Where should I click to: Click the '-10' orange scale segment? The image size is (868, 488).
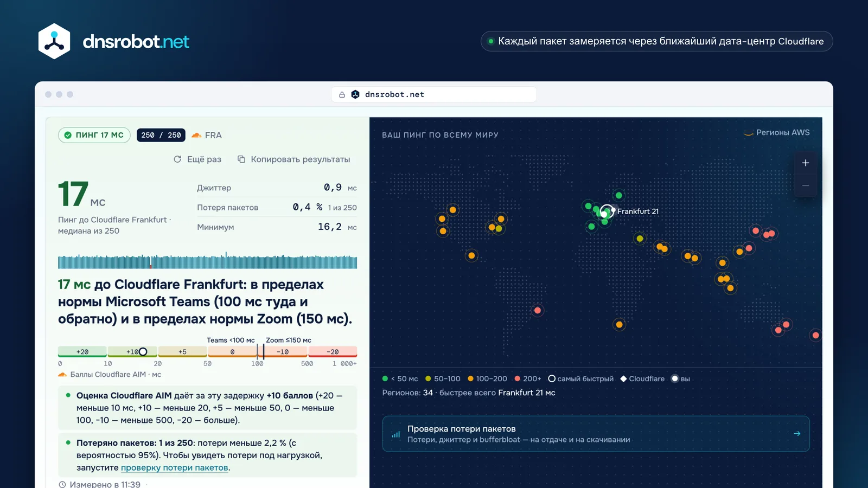tap(283, 352)
